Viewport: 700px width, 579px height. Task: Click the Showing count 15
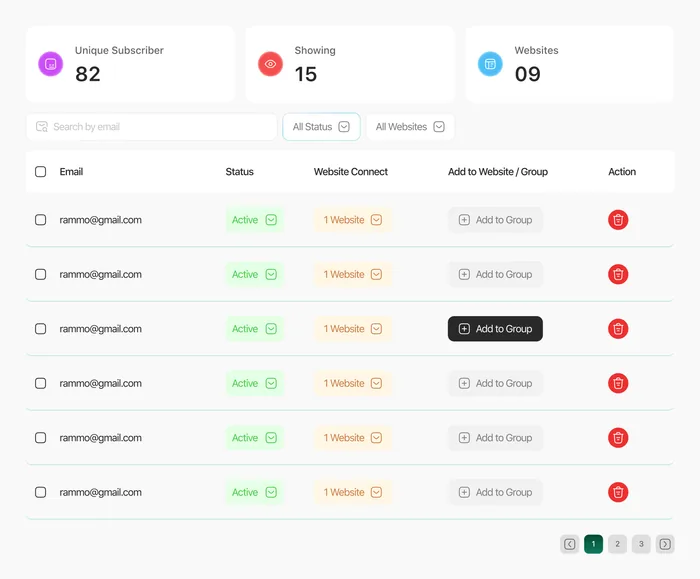(306, 74)
